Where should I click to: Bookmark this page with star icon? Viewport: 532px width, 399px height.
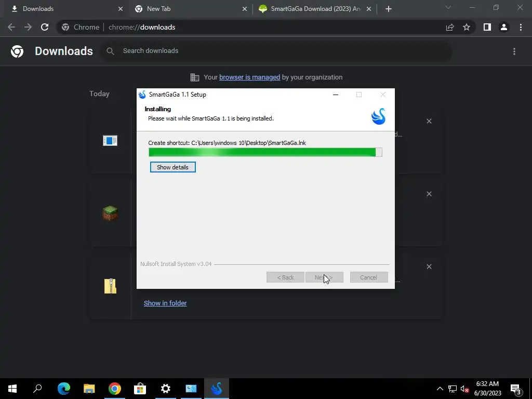point(467,27)
